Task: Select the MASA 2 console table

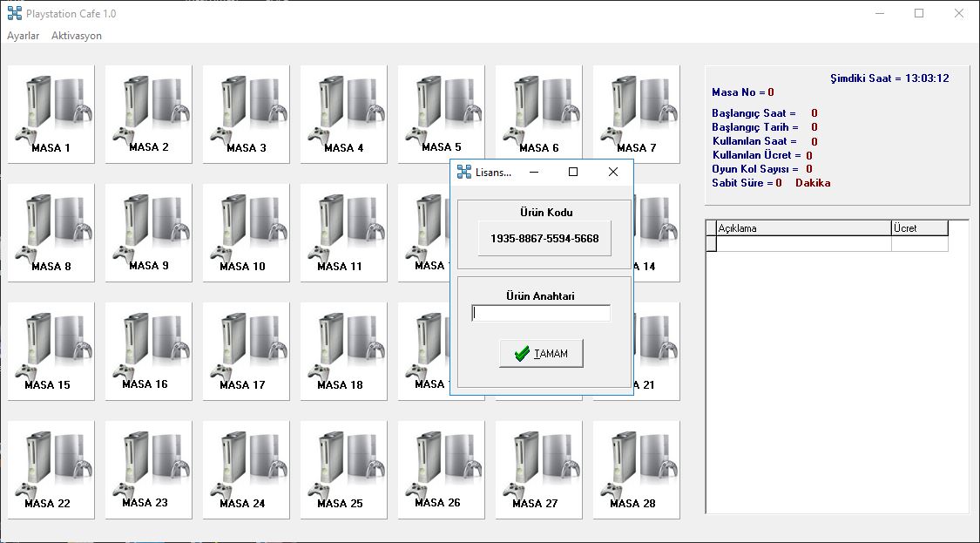Action: tap(149, 114)
